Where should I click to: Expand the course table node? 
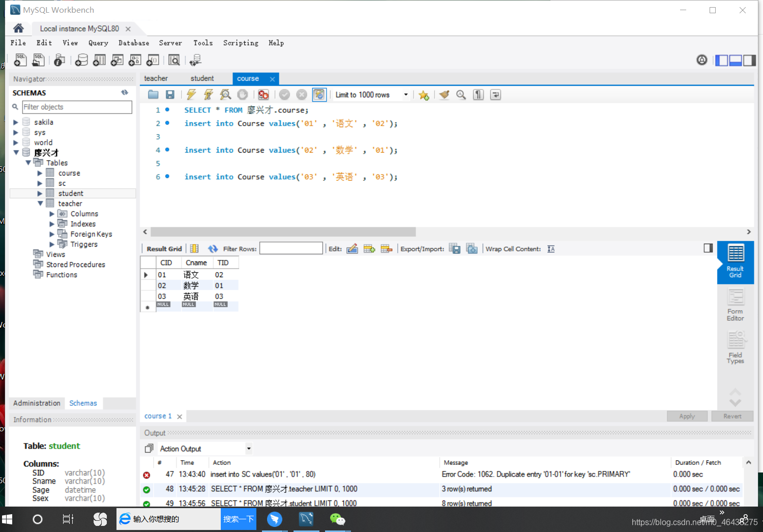coord(40,173)
